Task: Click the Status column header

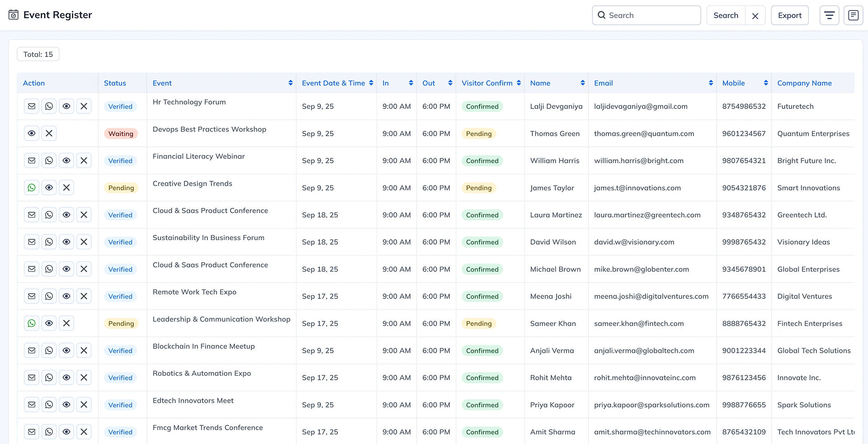Action: click(x=115, y=83)
